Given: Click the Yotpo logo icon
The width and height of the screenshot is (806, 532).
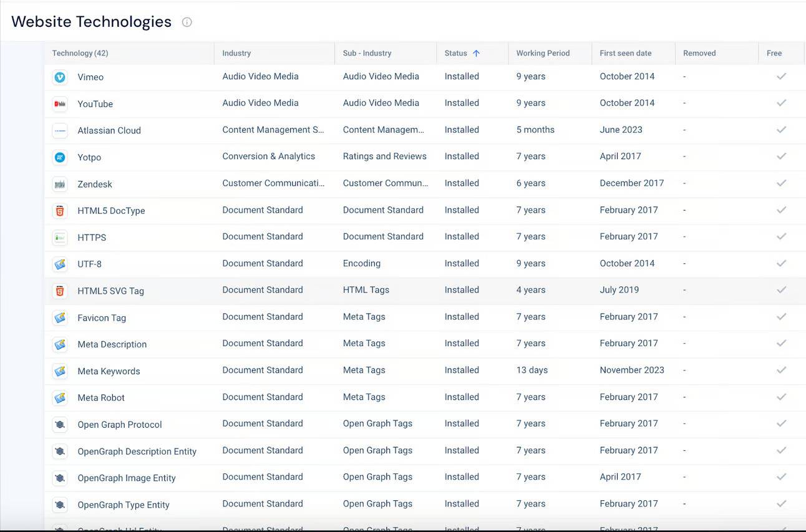Looking at the screenshot, I should tap(60, 157).
